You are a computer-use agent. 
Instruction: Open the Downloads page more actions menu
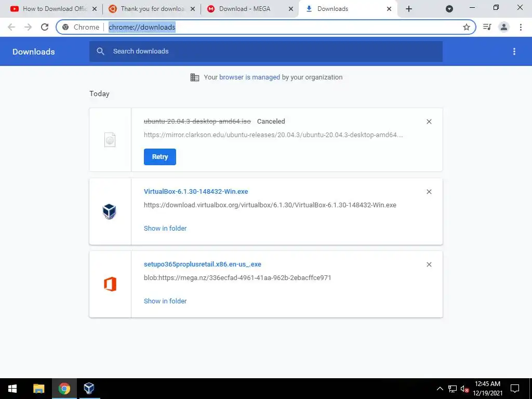click(514, 51)
